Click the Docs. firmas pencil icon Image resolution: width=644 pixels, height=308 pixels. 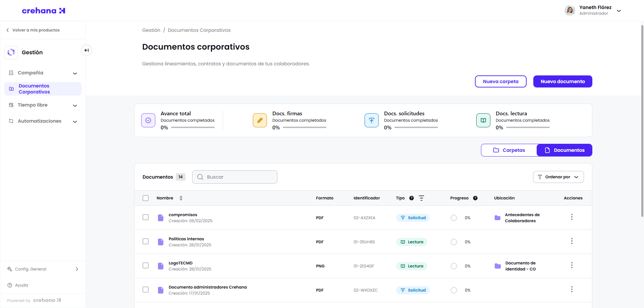tap(260, 120)
